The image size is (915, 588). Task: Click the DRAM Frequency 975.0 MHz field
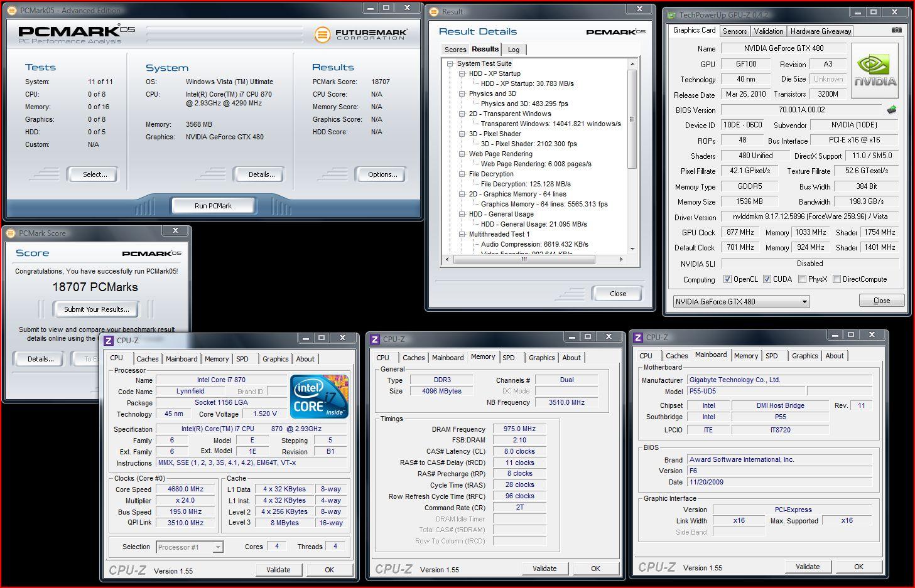click(519, 429)
